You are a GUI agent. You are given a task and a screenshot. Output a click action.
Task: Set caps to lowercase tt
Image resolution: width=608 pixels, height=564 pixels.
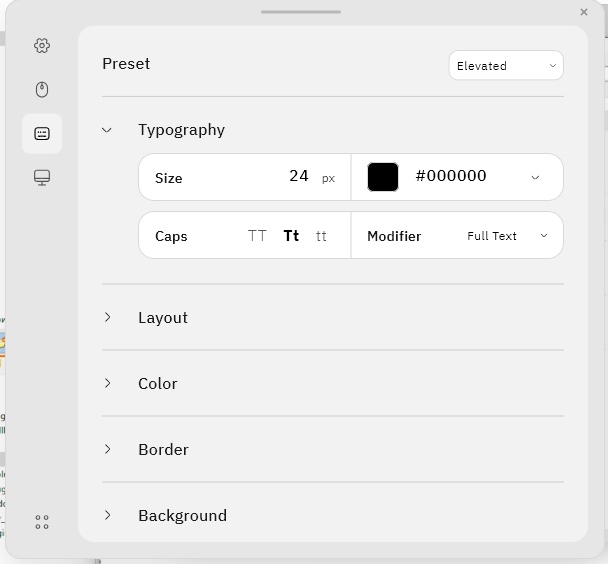coord(321,236)
